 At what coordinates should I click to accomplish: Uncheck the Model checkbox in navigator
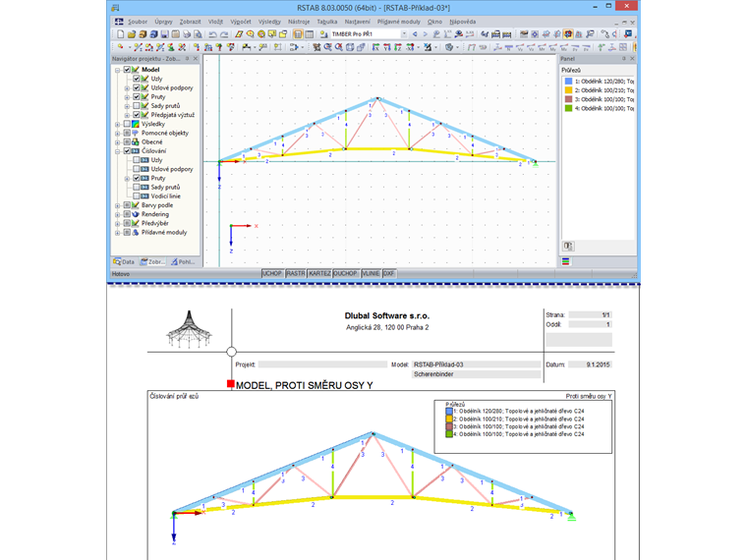coord(127,70)
